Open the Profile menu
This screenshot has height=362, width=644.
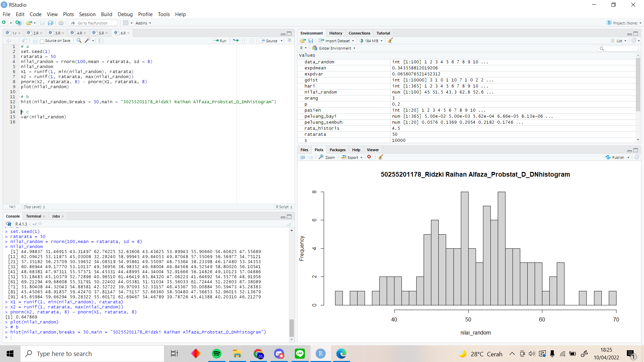pyautogui.click(x=145, y=14)
